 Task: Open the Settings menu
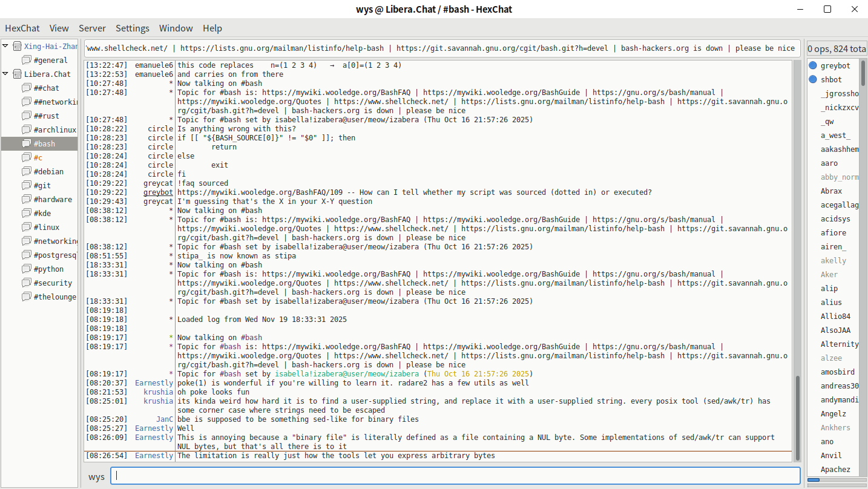132,28
